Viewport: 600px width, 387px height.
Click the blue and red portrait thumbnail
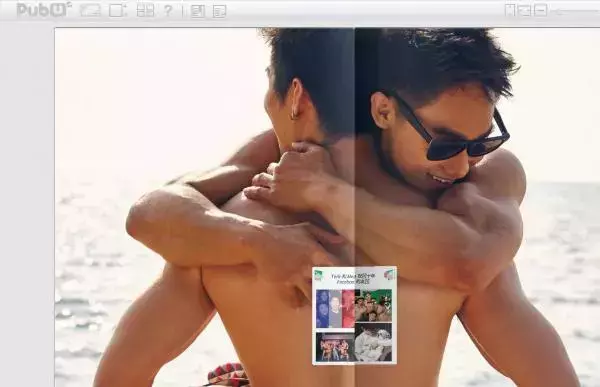(335, 309)
